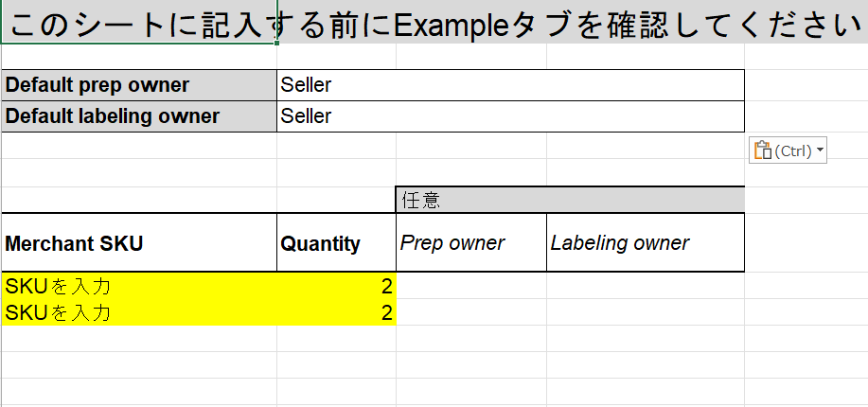Select the Japanese instruction title cell at top
The image size is (868, 407).
coord(139,21)
